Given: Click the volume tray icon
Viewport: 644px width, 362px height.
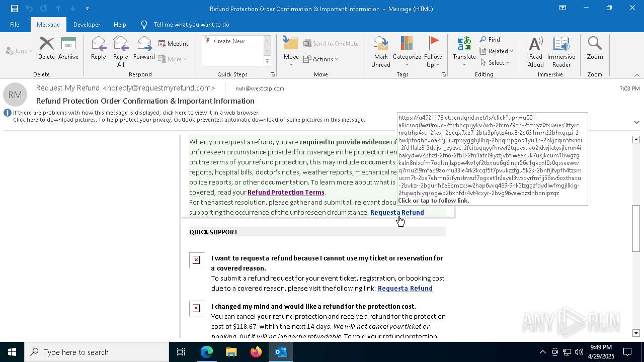Looking at the screenshot, I should pyautogui.click(x=579, y=352).
